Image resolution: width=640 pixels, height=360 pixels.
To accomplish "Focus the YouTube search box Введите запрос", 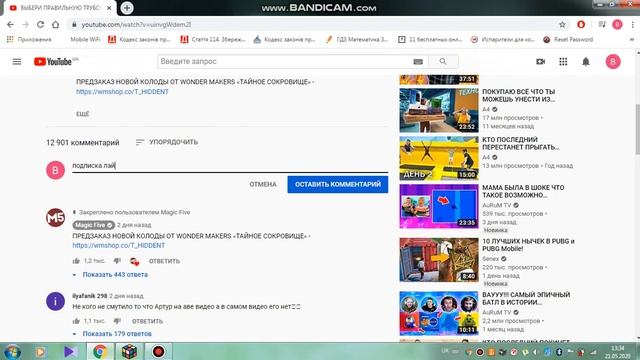I will [286, 62].
